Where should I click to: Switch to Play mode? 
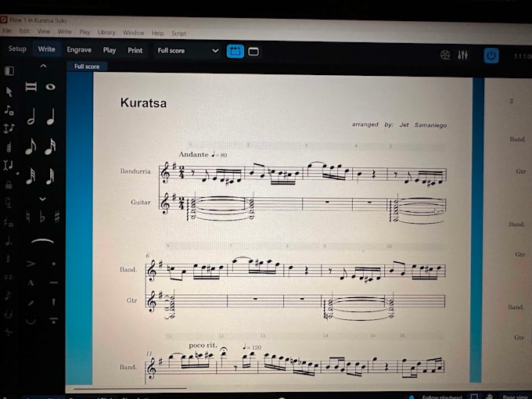pyautogui.click(x=110, y=50)
